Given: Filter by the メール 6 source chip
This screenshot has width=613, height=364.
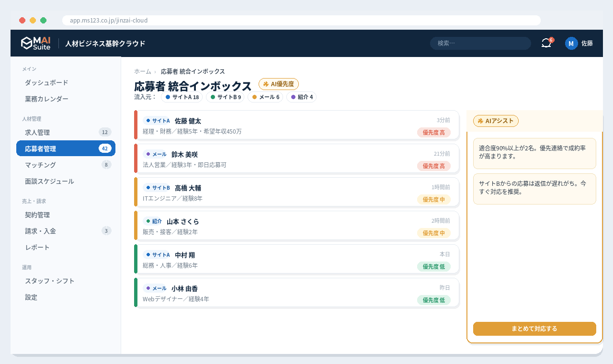Looking at the screenshot, I should pos(265,97).
